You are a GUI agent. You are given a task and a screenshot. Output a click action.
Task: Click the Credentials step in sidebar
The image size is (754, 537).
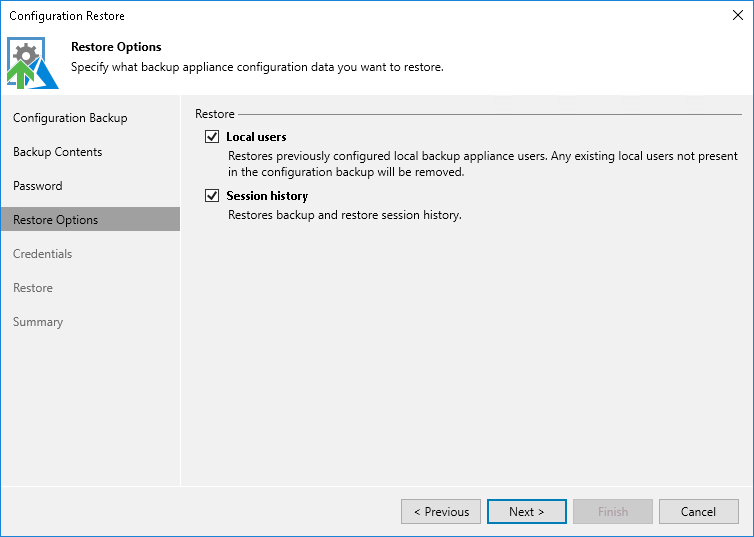click(x=43, y=254)
